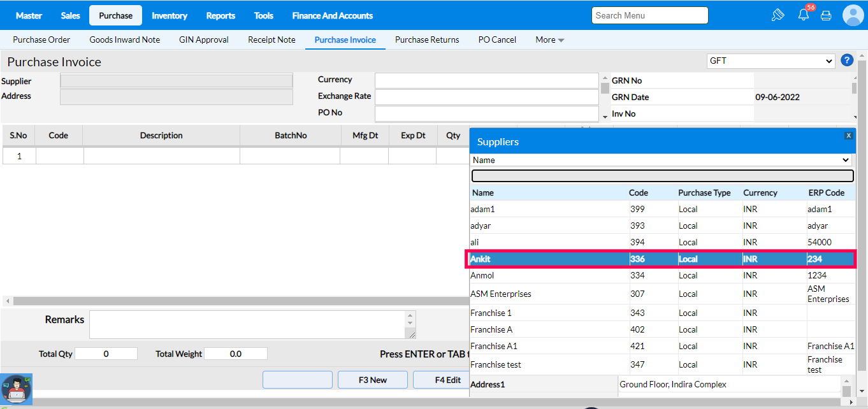Click the pin icon in top bar

[x=778, y=15]
